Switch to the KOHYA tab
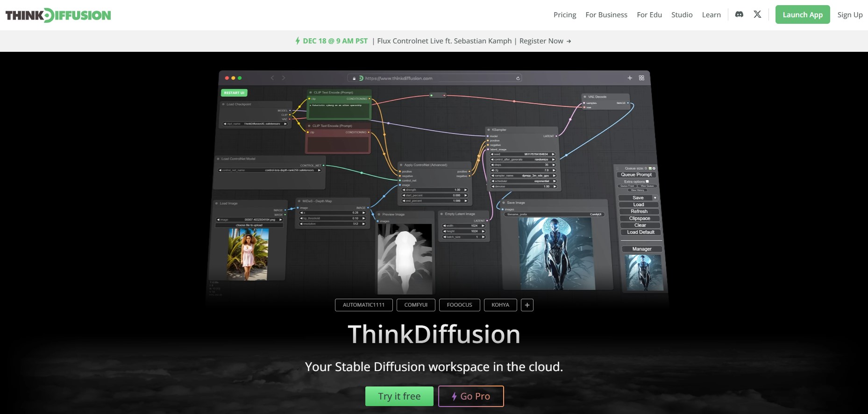868x414 pixels. point(500,305)
